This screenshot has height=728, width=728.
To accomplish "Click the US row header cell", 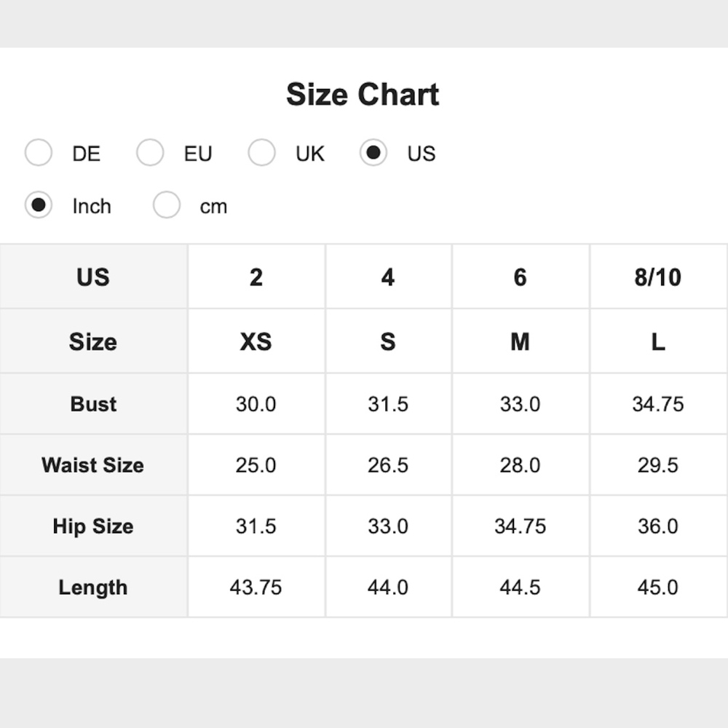I will [93, 277].
